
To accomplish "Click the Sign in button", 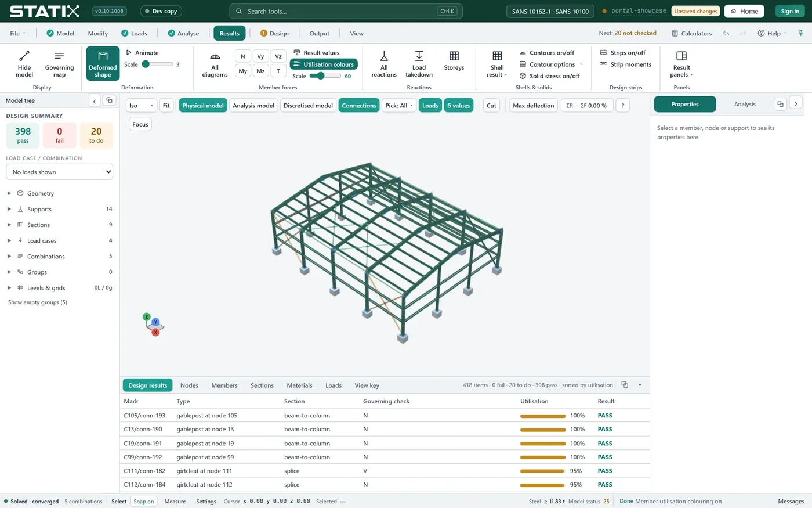I will [x=790, y=11].
